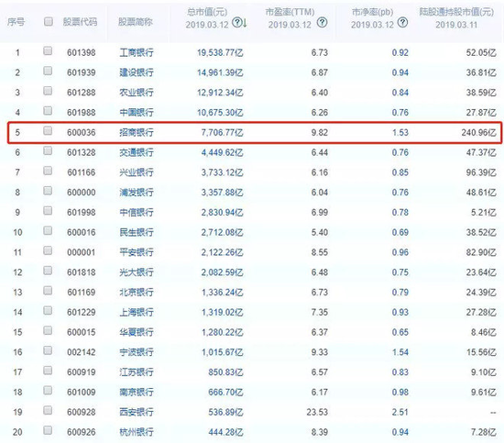Check the box for 南京银行 row
504x443 pixels.
[48, 390]
